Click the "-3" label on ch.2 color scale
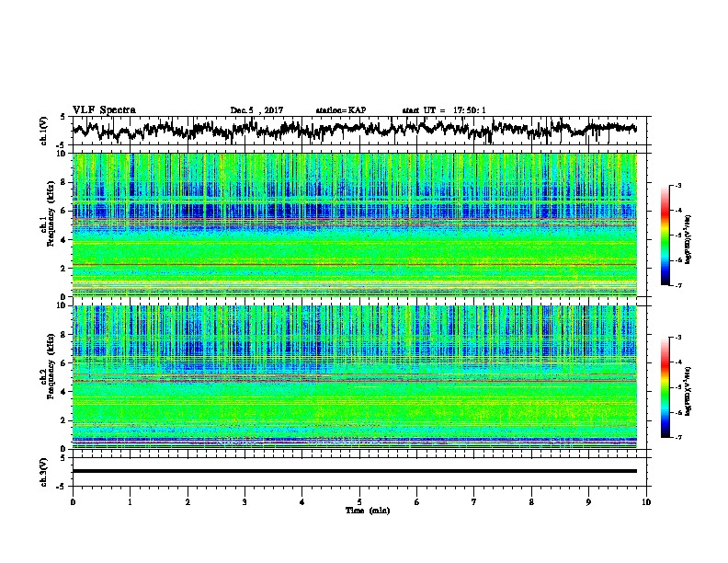 click(x=678, y=338)
